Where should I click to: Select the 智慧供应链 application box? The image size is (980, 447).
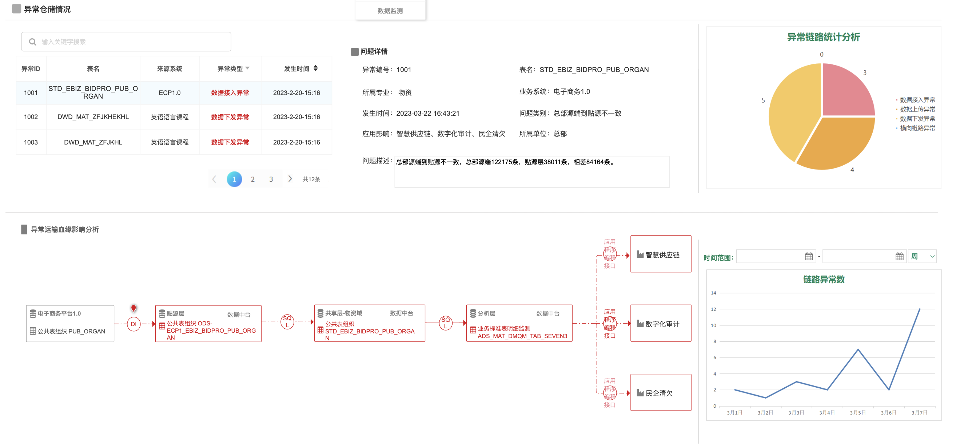pyautogui.click(x=661, y=254)
